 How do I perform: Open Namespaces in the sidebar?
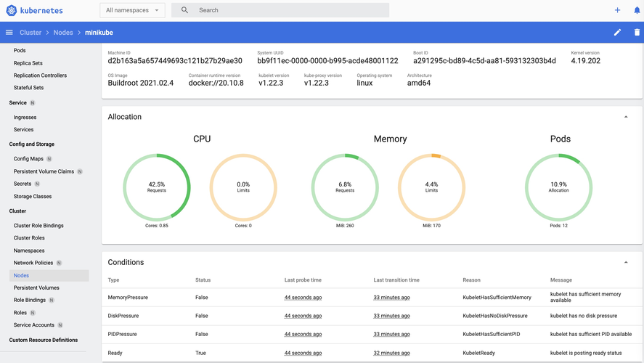tap(29, 251)
